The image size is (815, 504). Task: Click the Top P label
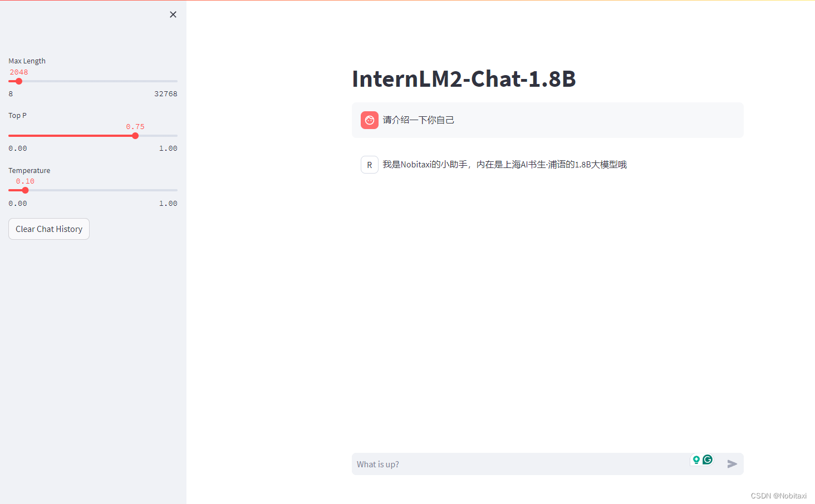(17, 115)
